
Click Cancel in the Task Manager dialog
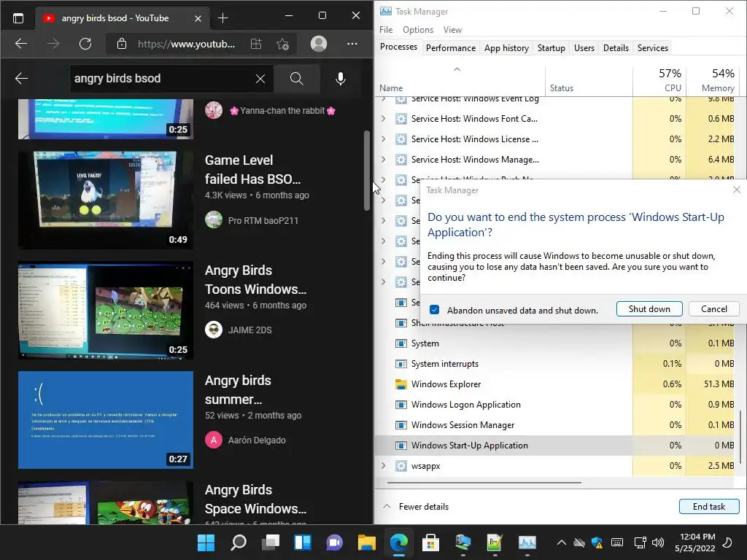(713, 309)
